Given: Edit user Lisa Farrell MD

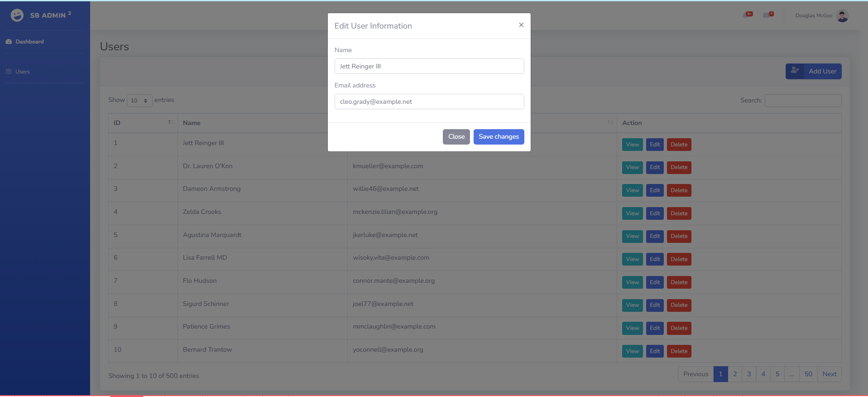Looking at the screenshot, I should click(x=655, y=259).
